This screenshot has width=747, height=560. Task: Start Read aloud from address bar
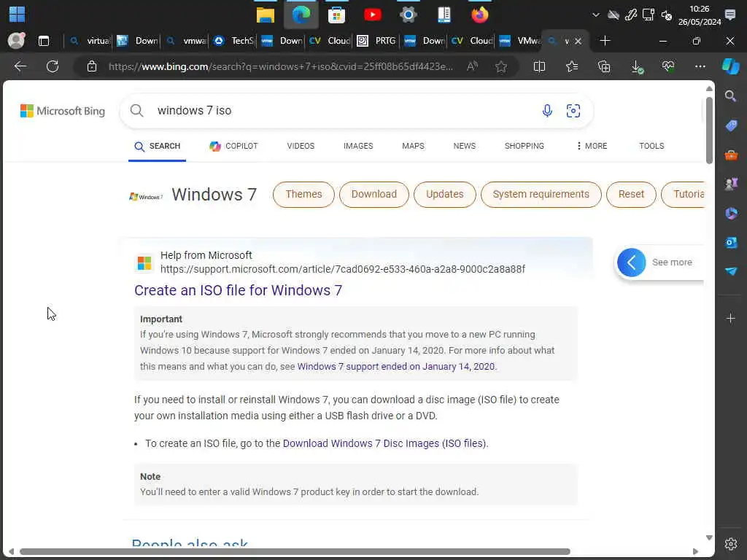(472, 66)
